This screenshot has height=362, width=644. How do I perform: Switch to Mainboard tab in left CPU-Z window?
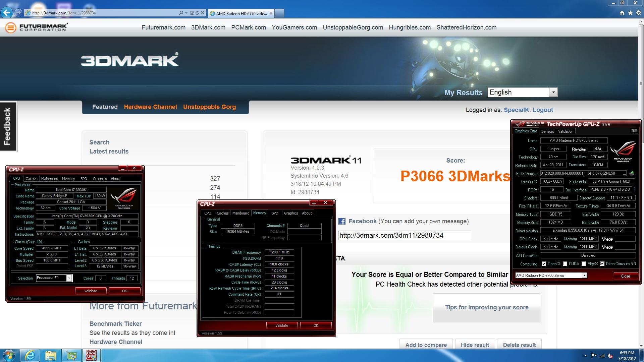pyautogui.click(x=50, y=179)
